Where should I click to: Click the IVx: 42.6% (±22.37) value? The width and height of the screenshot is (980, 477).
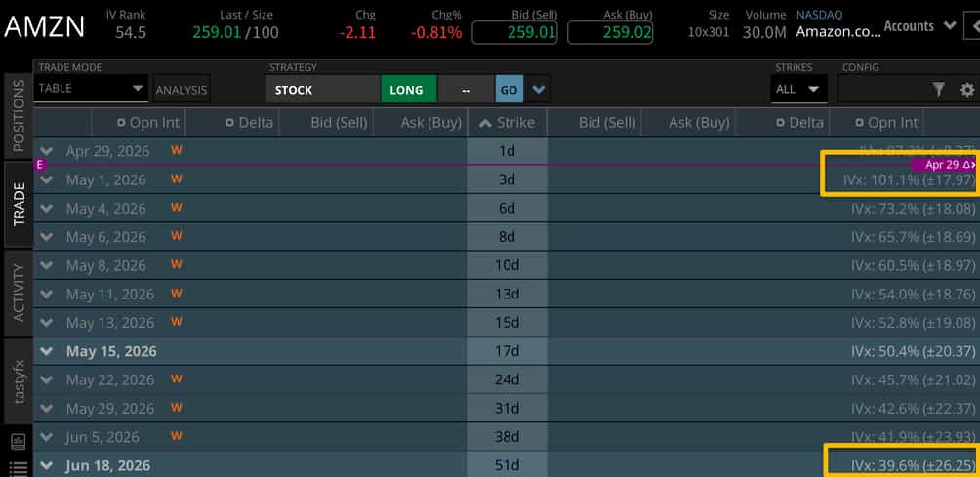pos(913,409)
